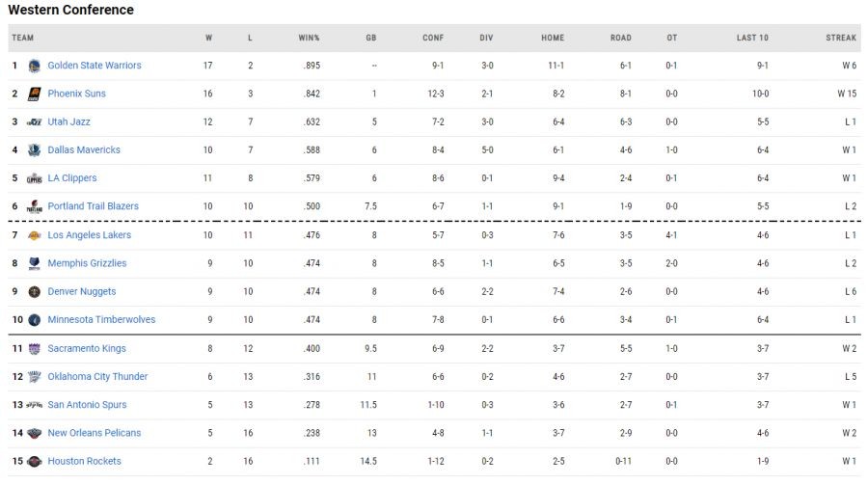Click the Houston Rockets logo icon

click(35, 461)
